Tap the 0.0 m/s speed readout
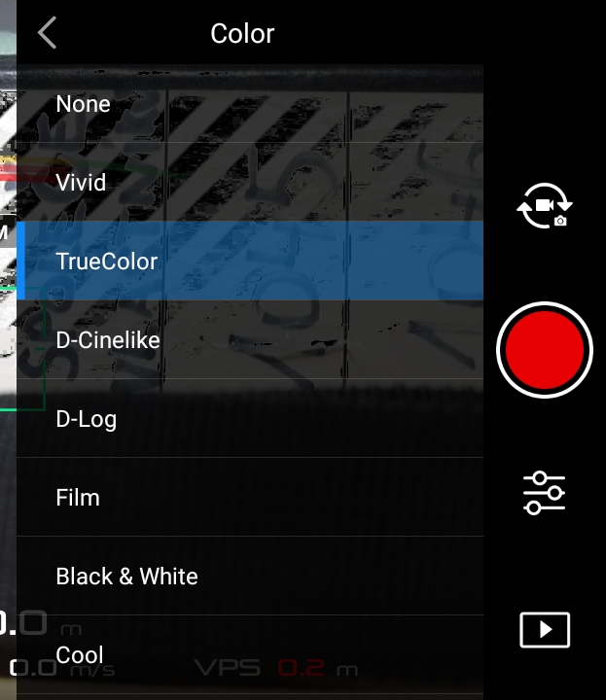The width and height of the screenshot is (606, 700). 62,668
